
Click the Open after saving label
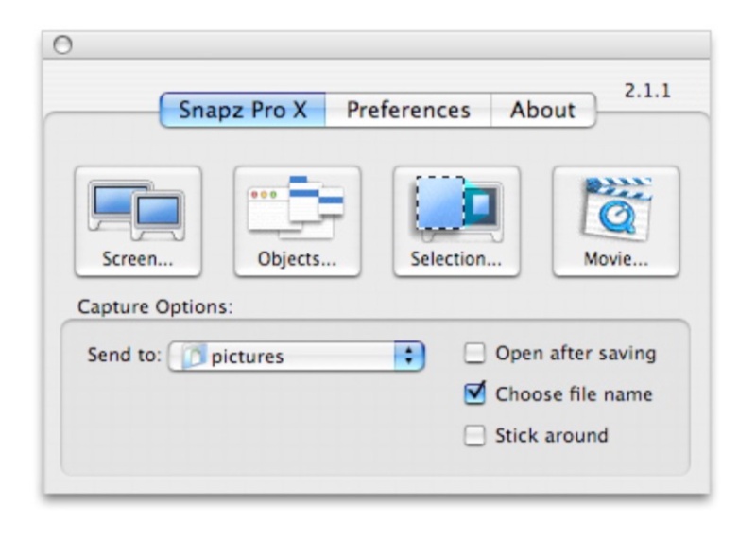pos(576,354)
